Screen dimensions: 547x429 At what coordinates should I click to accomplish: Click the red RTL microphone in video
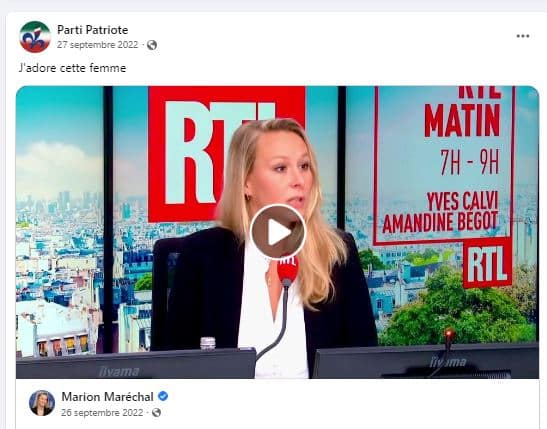(287, 271)
